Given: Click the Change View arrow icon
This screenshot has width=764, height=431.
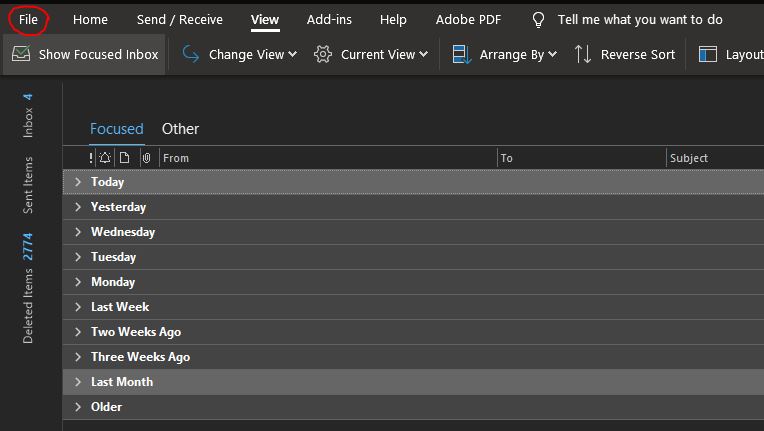Looking at the screenshot, I should coord(191,54).
